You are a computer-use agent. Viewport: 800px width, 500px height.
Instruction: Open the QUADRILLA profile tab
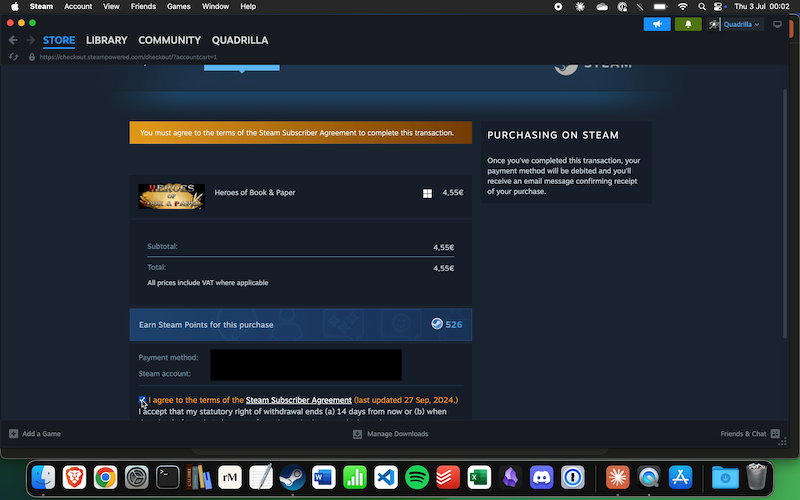(240, 40)
